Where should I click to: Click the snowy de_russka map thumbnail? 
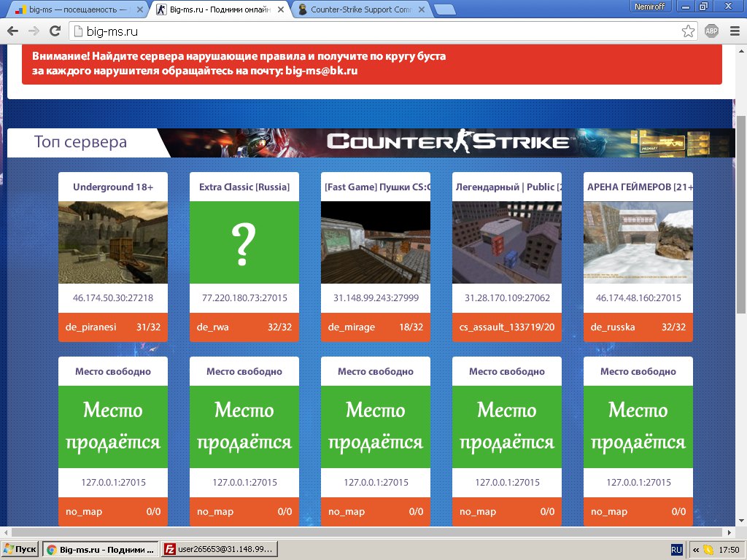(x=638, y=242)
